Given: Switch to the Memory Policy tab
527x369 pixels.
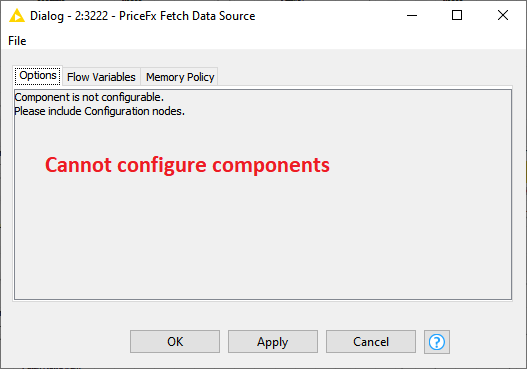Looking at the screenshot, I should (180, 77).
